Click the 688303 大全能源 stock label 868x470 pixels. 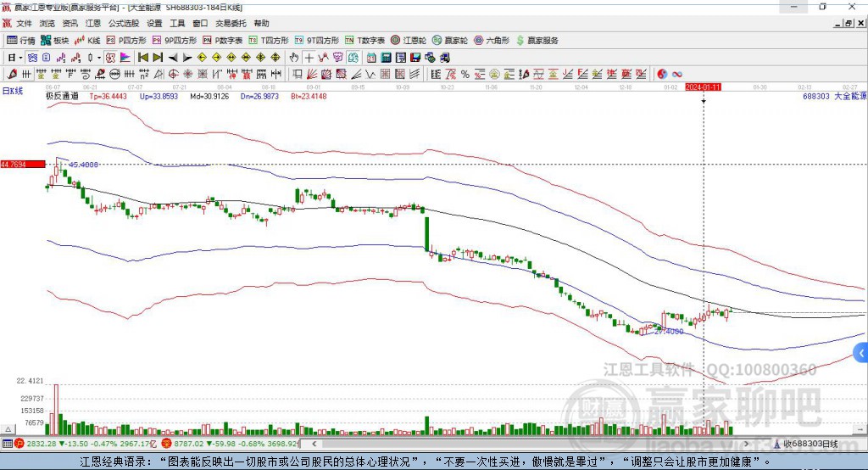pyautogui.click(x=834, y=97)
